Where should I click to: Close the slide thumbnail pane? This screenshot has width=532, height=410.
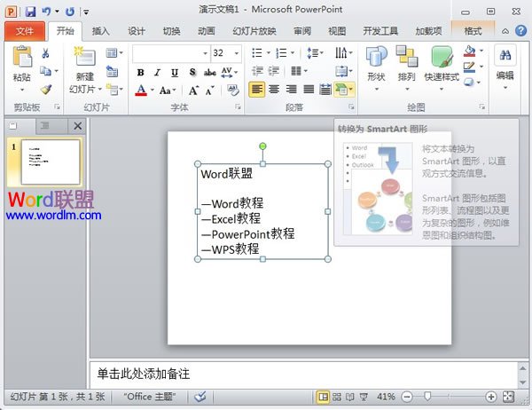coord(77,126)
